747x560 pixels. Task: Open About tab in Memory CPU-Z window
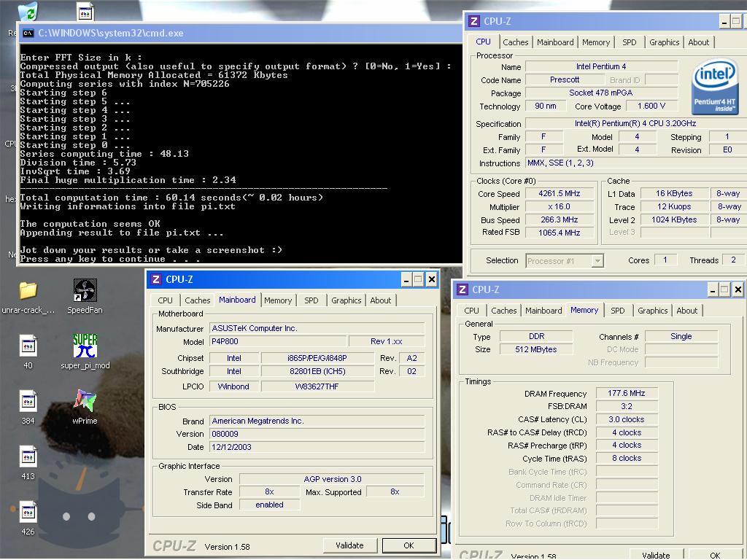click(687, 311)
